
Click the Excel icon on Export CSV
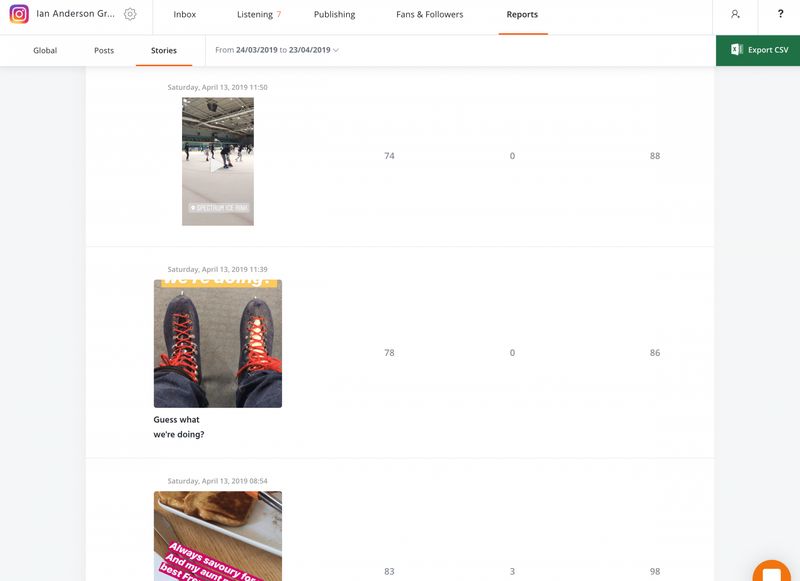click(x=736, y=49)
